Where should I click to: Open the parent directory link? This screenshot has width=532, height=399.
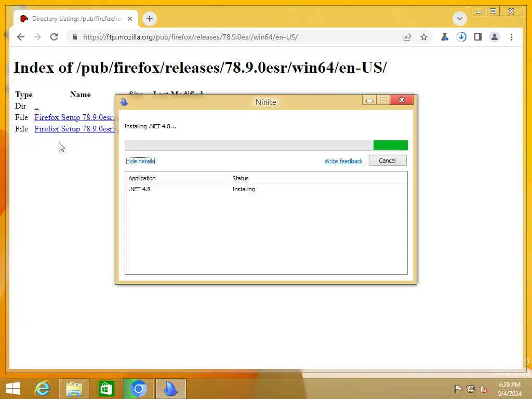[36, 106]
